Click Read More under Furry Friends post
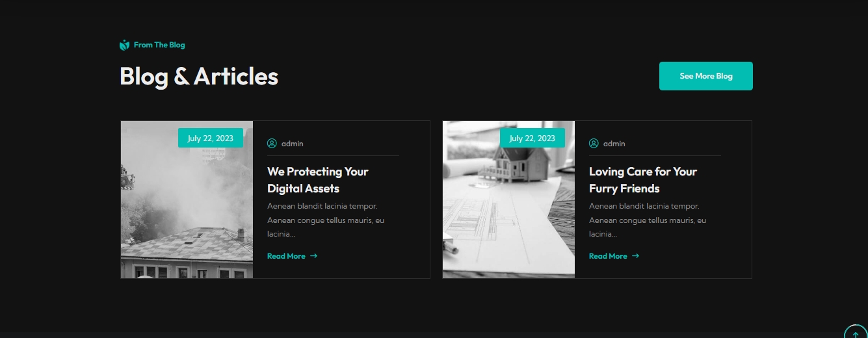Screen dimensions: 868x338 point(608,256)
